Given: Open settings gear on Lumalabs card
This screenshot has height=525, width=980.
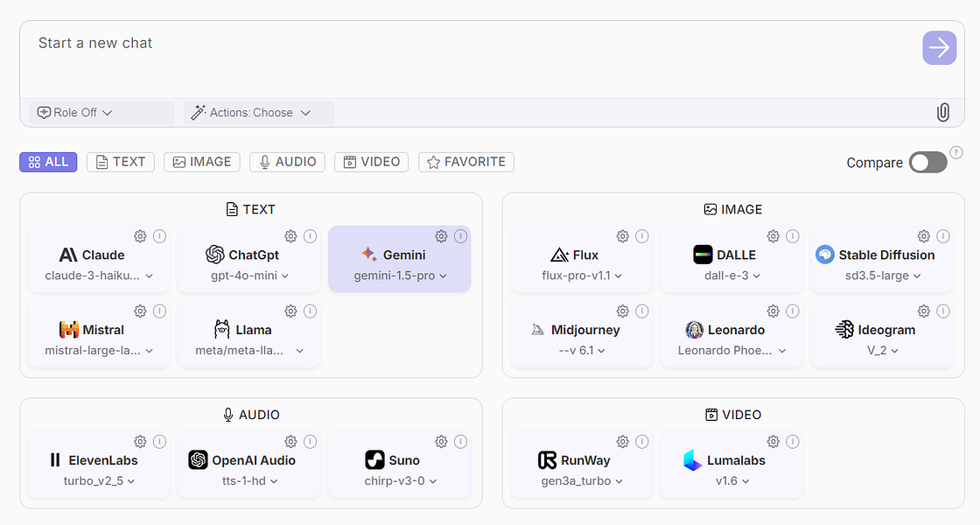Looking at the screenshot, I should tap(773, 442).
